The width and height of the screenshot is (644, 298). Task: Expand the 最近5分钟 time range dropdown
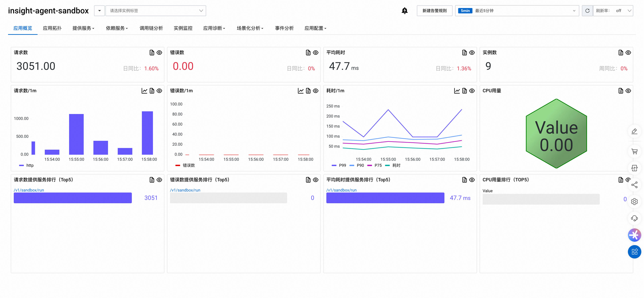pyautogui.click(x=517, y=11)
